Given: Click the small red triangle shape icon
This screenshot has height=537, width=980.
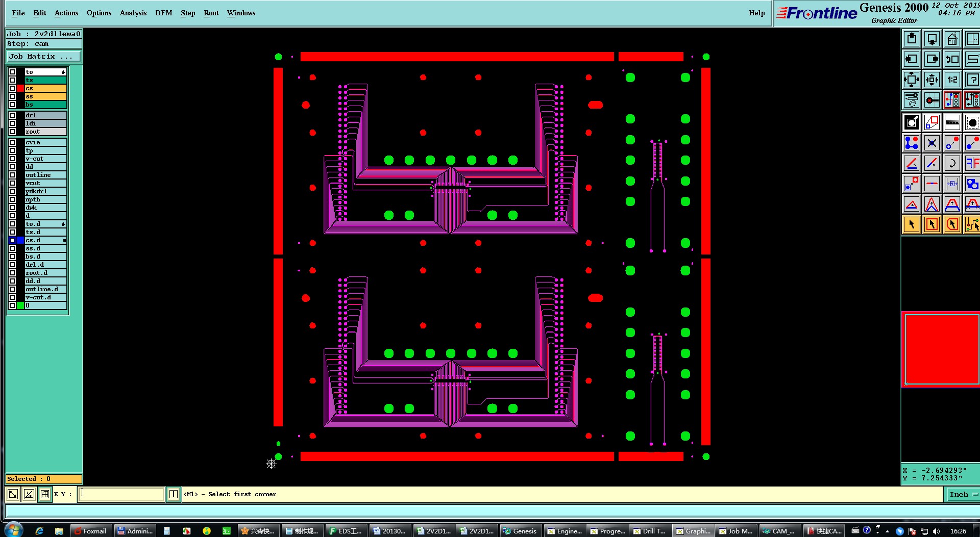Looking at the screenshot, I should tap(912, 204).
